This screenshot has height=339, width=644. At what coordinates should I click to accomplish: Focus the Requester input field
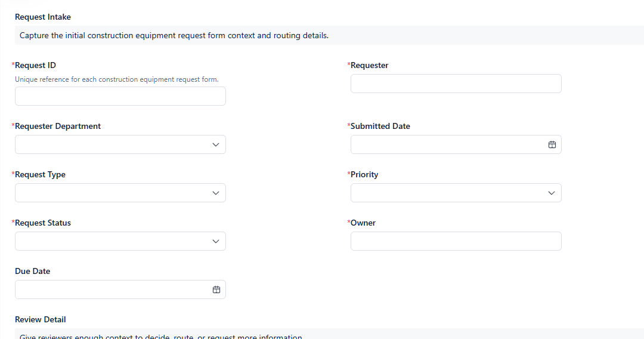(456, 84)
